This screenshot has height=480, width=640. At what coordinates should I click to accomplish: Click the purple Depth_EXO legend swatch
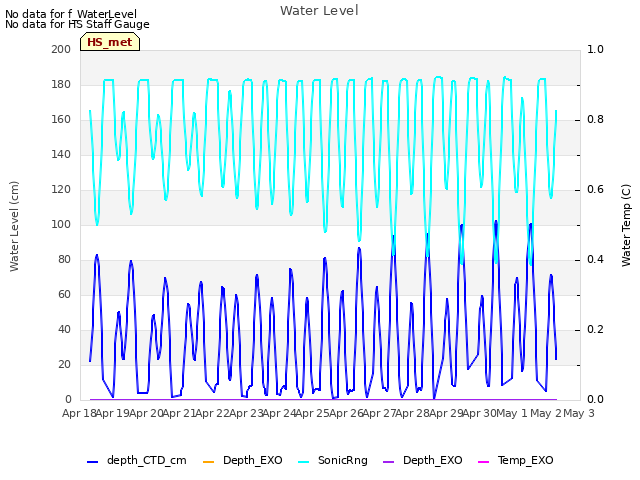(389, 462)
